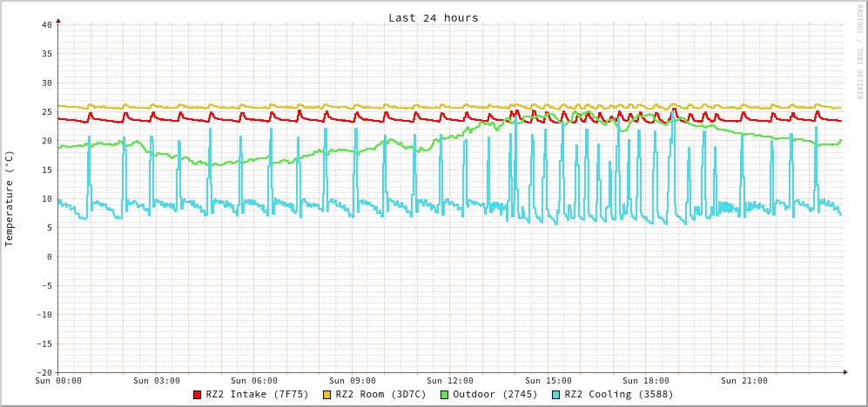
Task: Select the RZ2 Intake (7F75) legend label
Action: pos(257,394)
